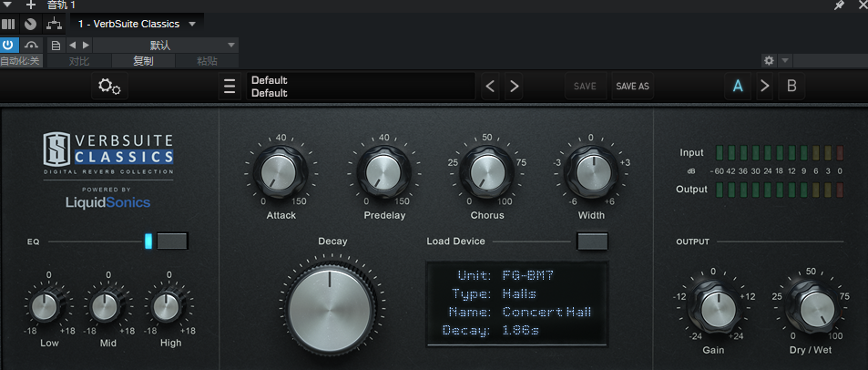The height and width of the screenshot is (370, 868).
Task: Click the SAVE AS button
Action: tap(632, 87)
